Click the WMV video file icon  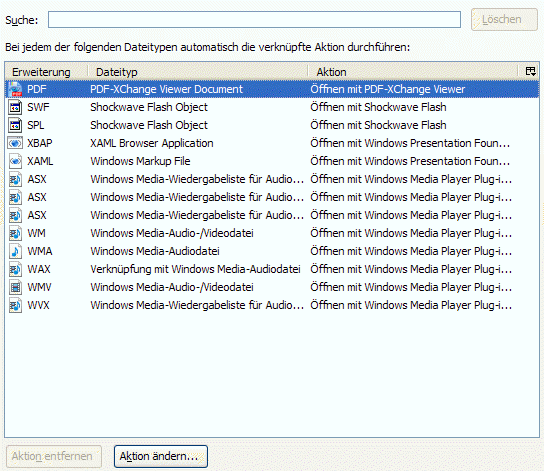[15, 288]
